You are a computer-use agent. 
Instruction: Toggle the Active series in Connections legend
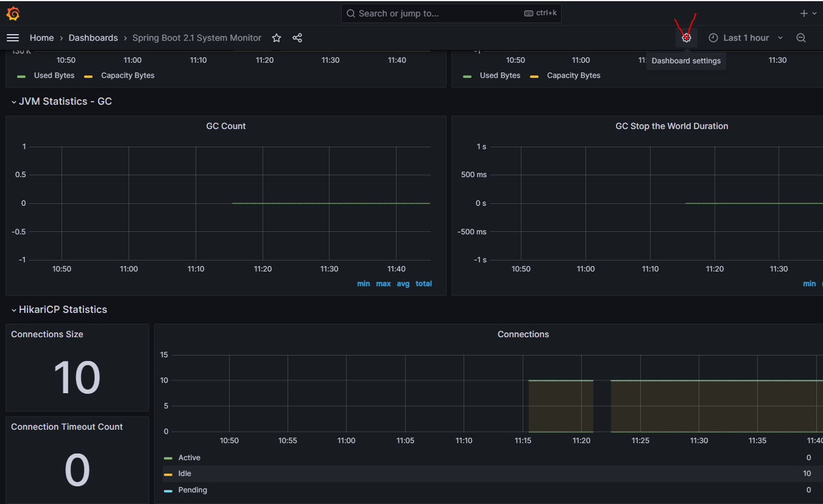point(189,458)
